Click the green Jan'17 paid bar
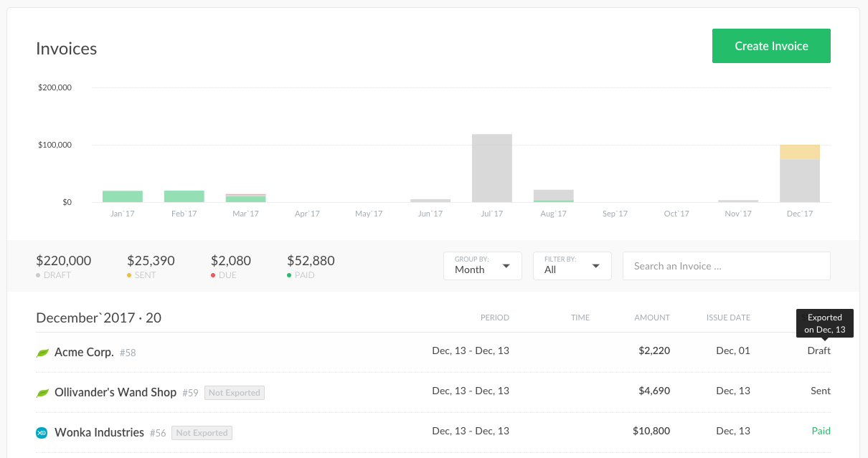The width and height of the screenshot is (868, 458). 123,196
